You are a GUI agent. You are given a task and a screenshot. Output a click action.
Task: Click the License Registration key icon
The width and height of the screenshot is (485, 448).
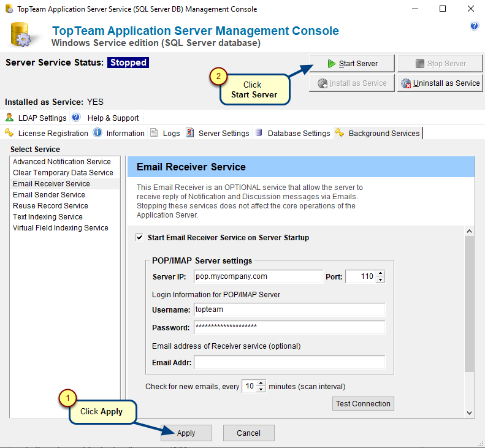[x=9, y=132]
